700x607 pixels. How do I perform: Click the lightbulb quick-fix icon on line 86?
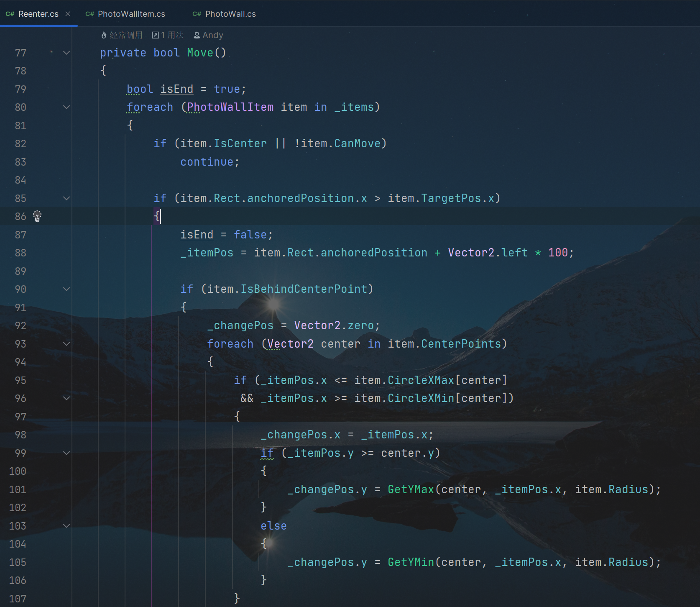click(37, 216)
